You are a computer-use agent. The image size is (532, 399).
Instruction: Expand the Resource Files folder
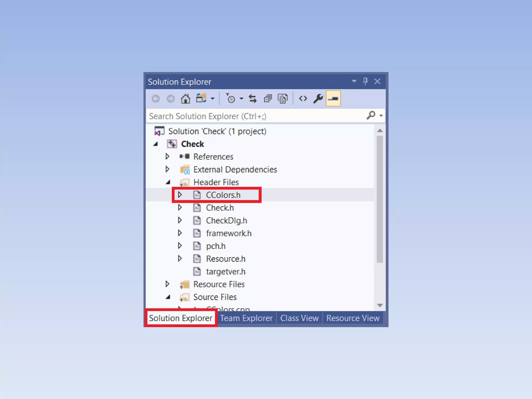pos(168,284)
